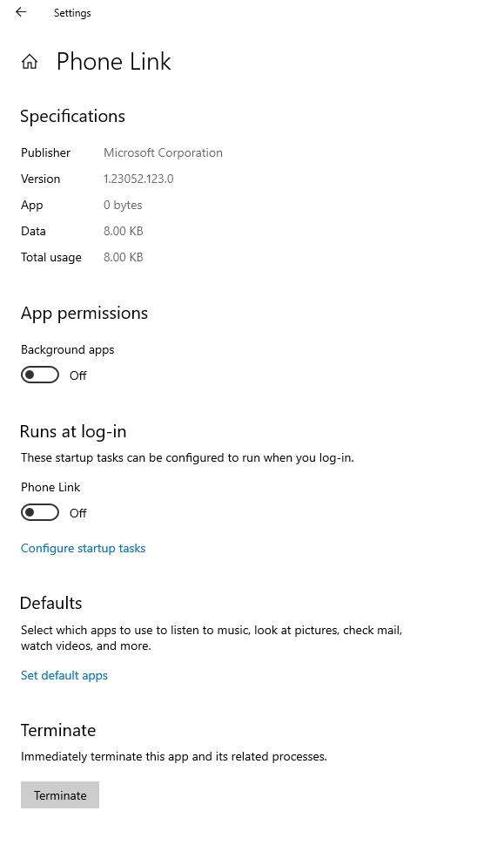Click the Microsoft Corporation publisher value

click(x=163, y=152)
